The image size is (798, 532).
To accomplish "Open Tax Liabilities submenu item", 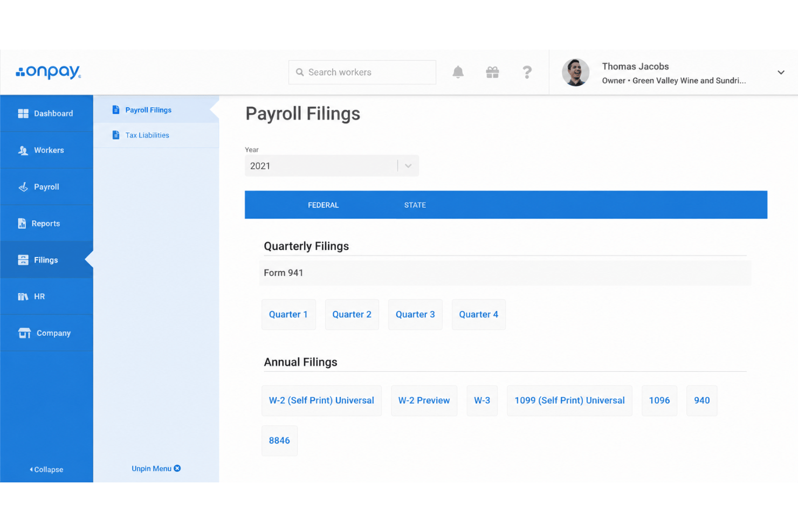I will click(156, 135).
